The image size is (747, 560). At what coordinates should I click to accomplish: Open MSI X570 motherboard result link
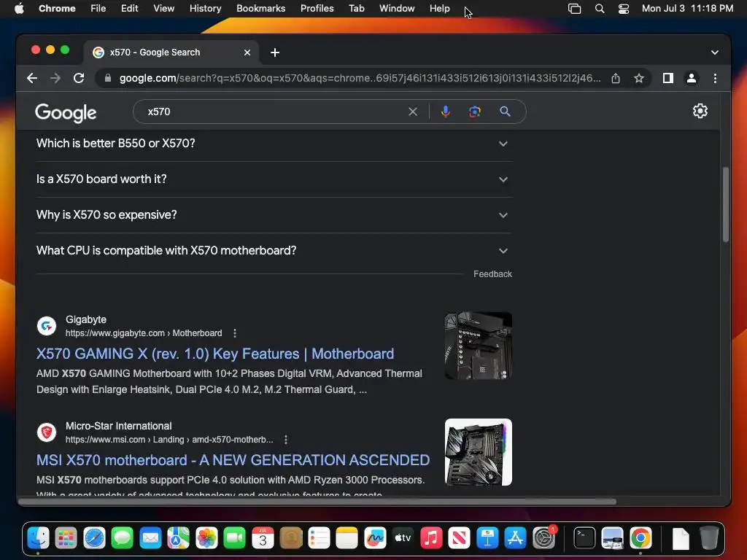(233, 460)
